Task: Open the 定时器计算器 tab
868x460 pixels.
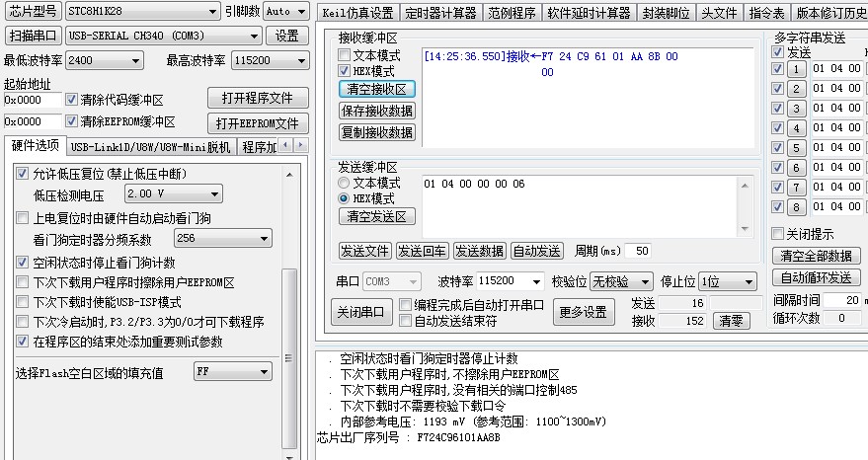Action: (x=440, y=13)
